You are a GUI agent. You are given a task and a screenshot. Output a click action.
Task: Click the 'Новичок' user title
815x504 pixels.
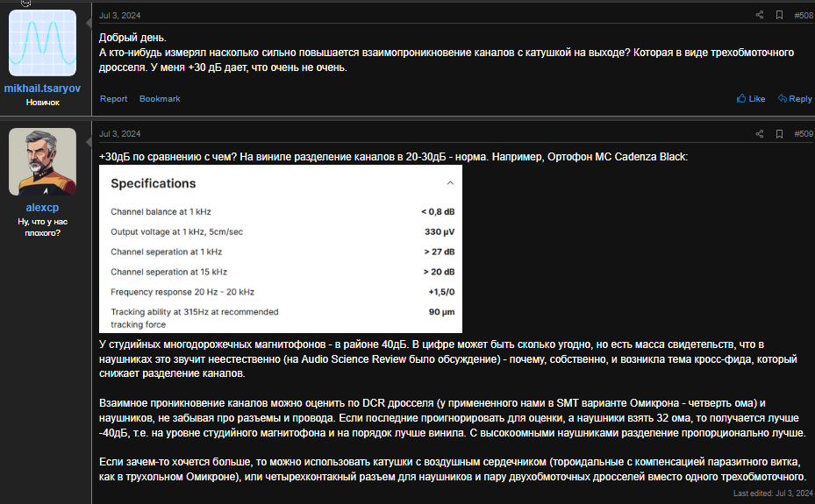(x=43, y=103)
